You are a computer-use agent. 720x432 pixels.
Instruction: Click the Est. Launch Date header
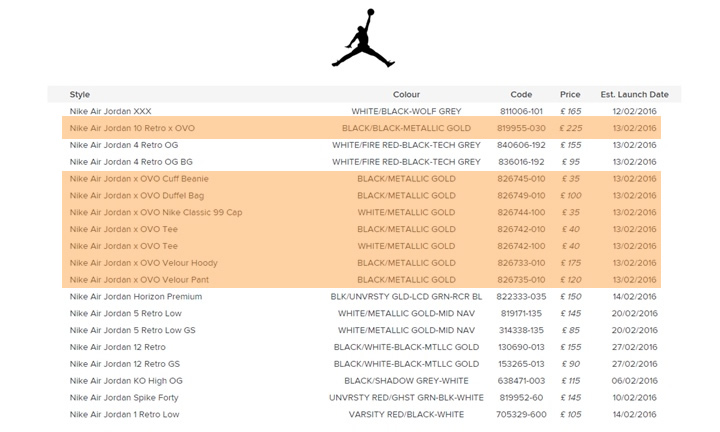point(635,94)
